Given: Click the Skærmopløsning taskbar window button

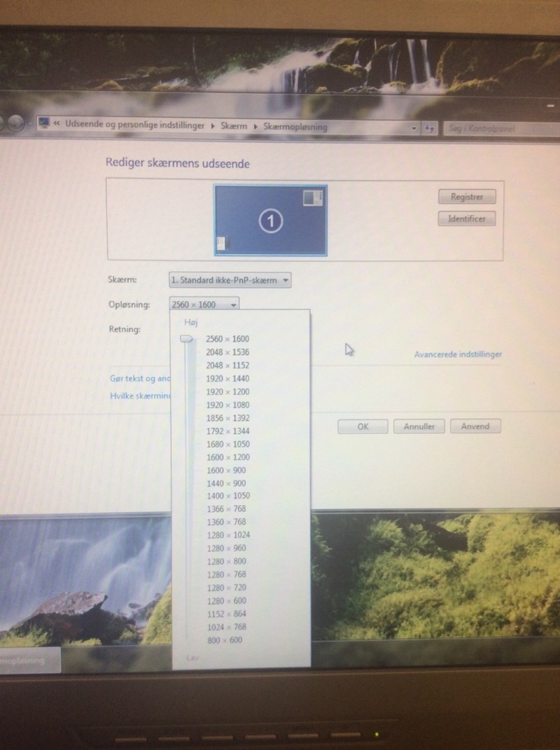Looking at the screenshot, I should tap(28, 660).
